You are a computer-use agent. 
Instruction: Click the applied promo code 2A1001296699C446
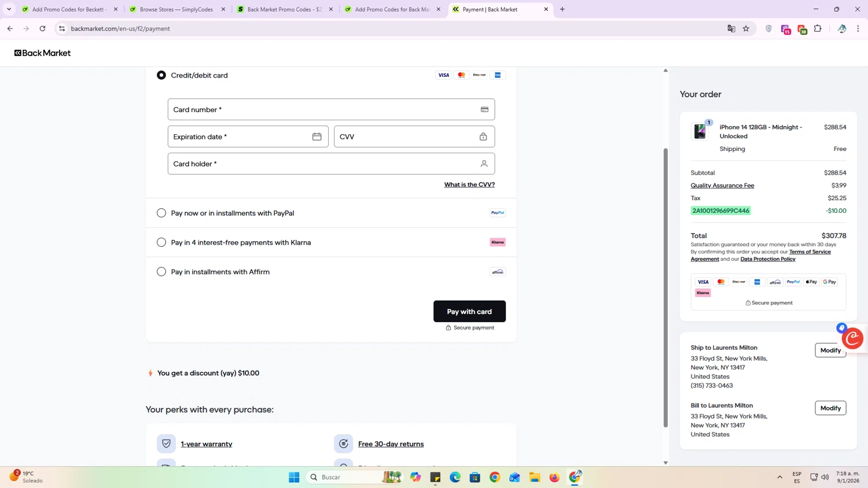tap(720, 210)
